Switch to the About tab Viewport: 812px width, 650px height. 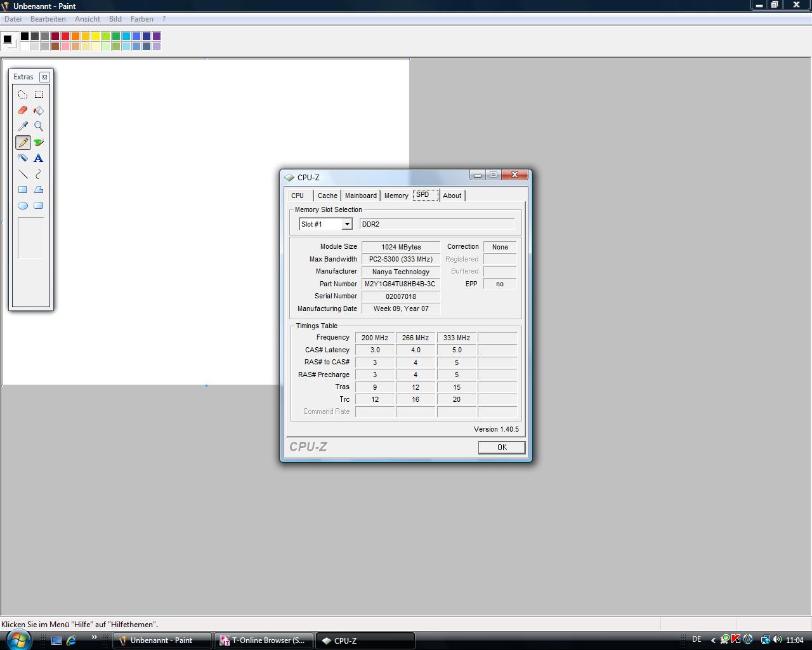[x=452, y=196]
